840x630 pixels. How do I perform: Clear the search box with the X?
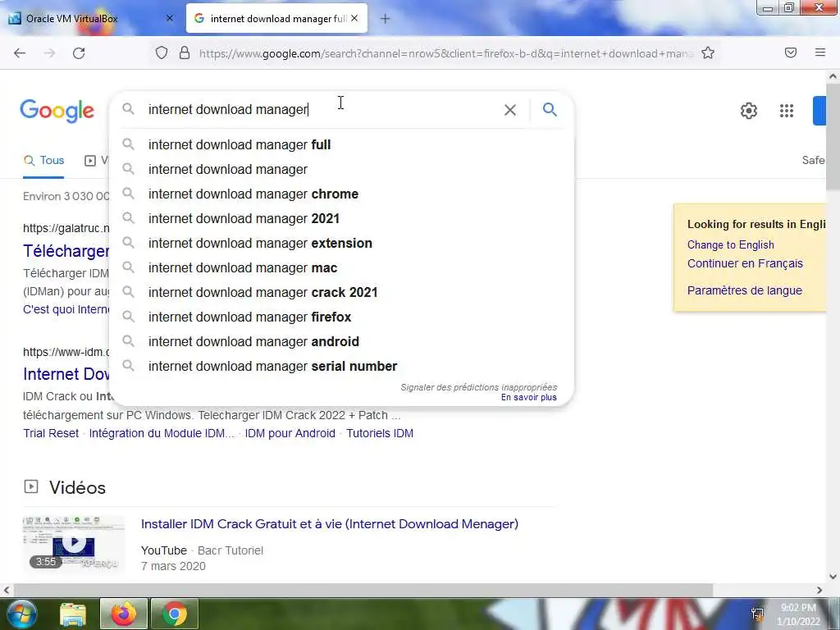(x=510, y=110)
